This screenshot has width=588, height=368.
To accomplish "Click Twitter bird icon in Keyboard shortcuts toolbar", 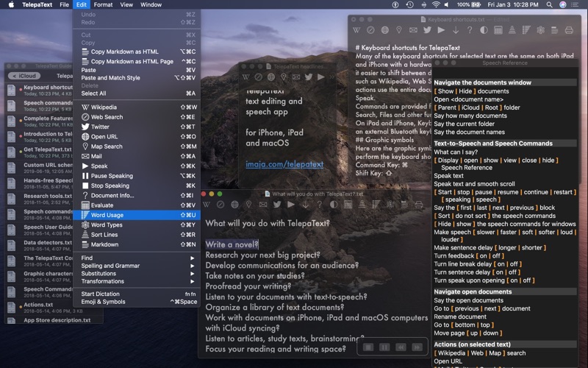I will pos(427,30).
